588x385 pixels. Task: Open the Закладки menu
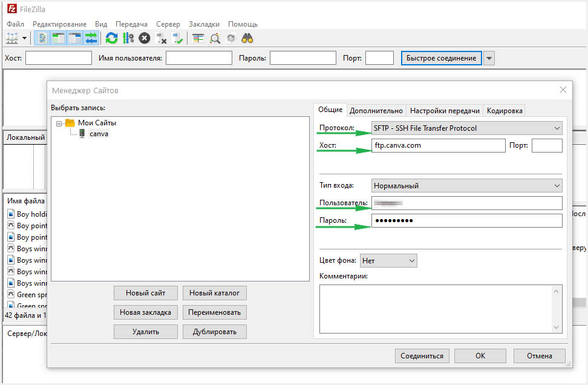(x=204, y=24)
